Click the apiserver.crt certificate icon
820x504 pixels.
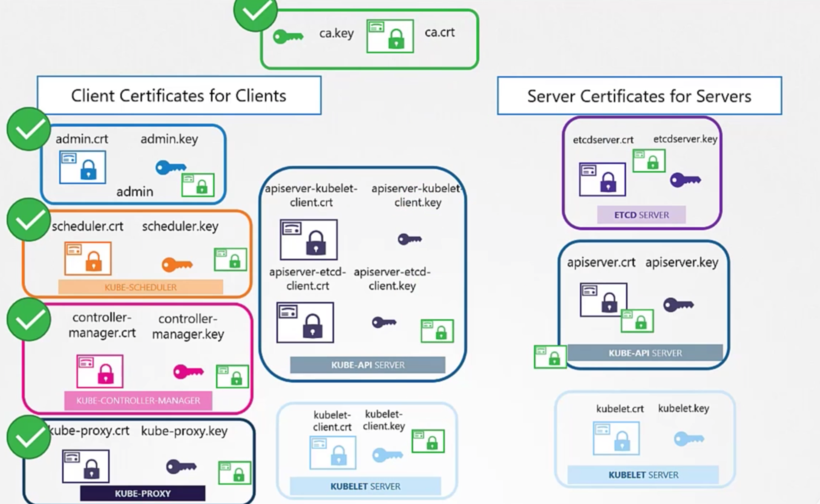coord(603,299)
